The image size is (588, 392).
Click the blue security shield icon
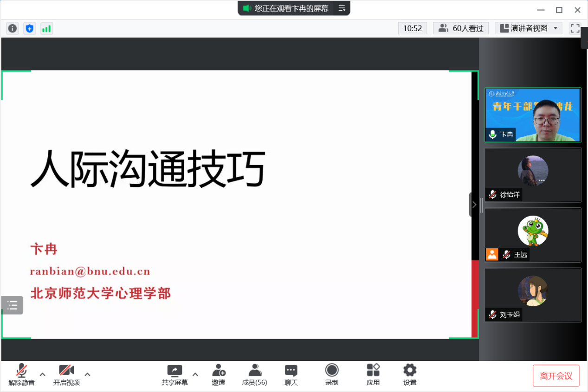pyautogui.click(x=30, y=28)
